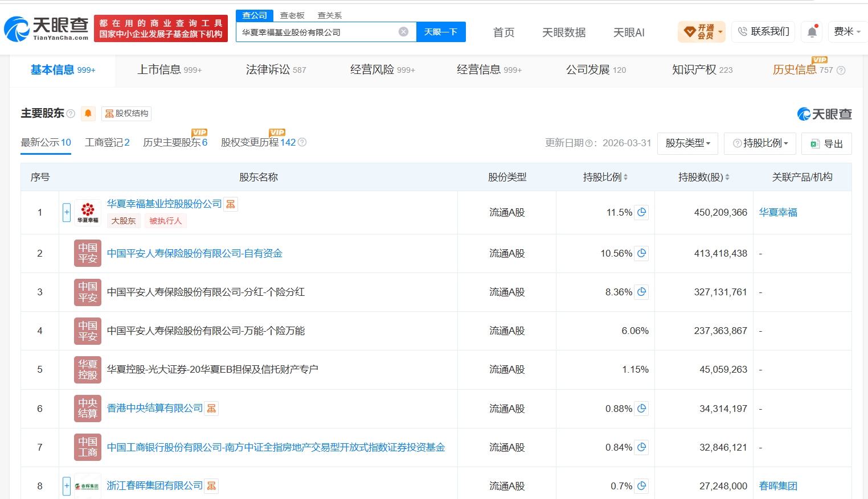Open pie chart for 8.36% holding

click(641, 292)
